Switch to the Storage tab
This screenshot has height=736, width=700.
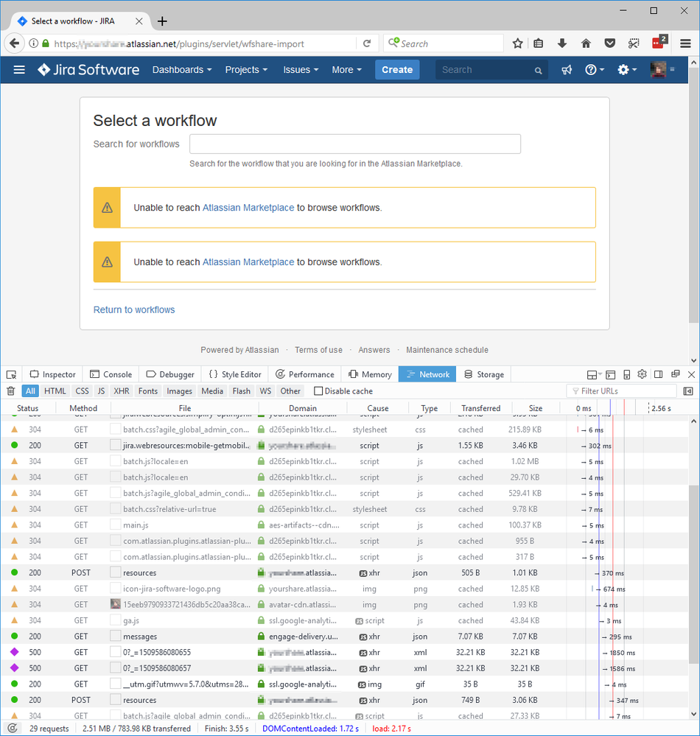coord(483,374)
